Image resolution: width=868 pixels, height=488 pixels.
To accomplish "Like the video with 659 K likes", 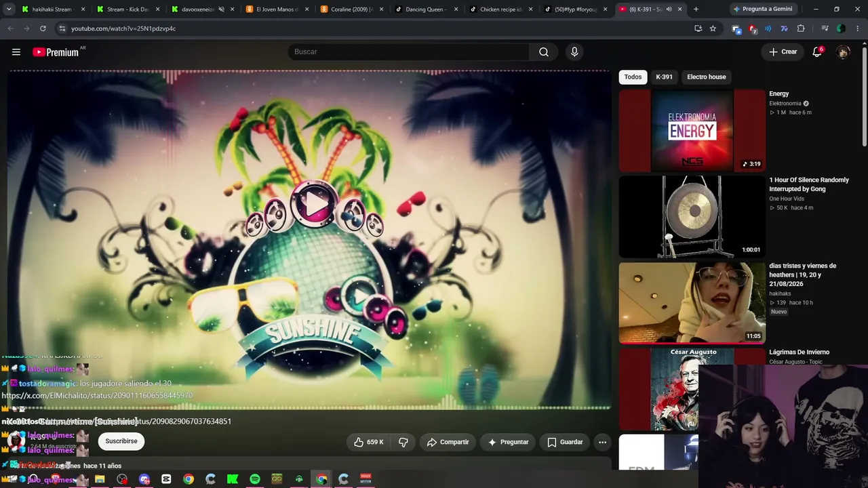I will [x=369, y=442].
